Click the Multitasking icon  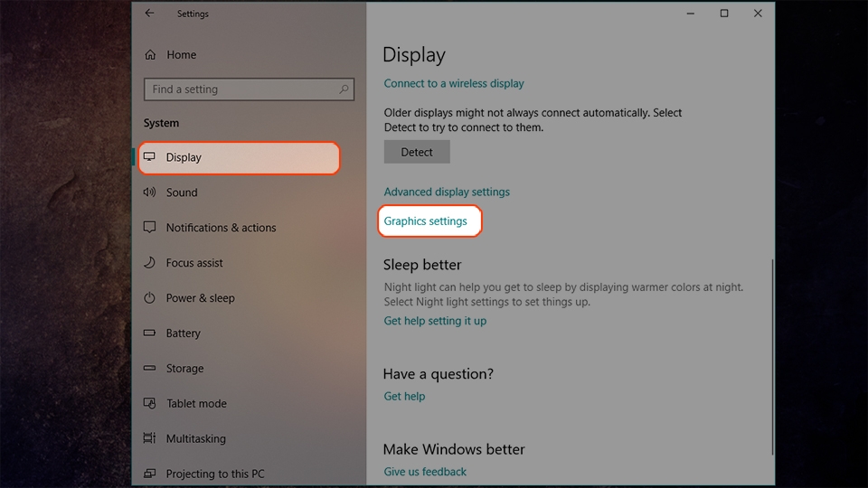pyautogui.click(x=149, y=438)
